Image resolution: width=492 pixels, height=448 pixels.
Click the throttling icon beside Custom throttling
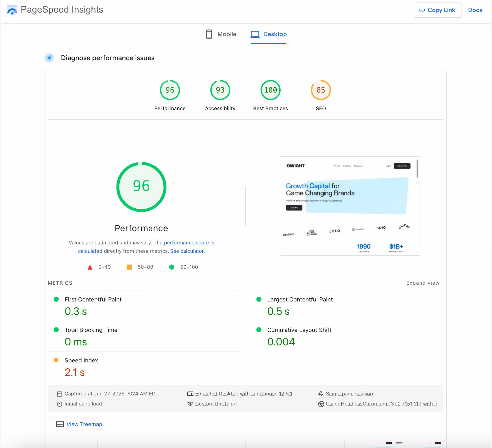[190, 404]
